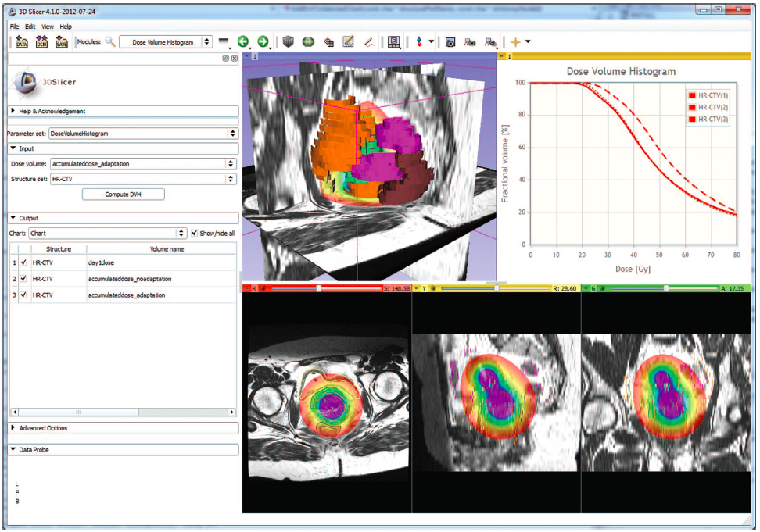Toggle the Show/hide all checkbox
760x532 pixels.
pos(195,234)
